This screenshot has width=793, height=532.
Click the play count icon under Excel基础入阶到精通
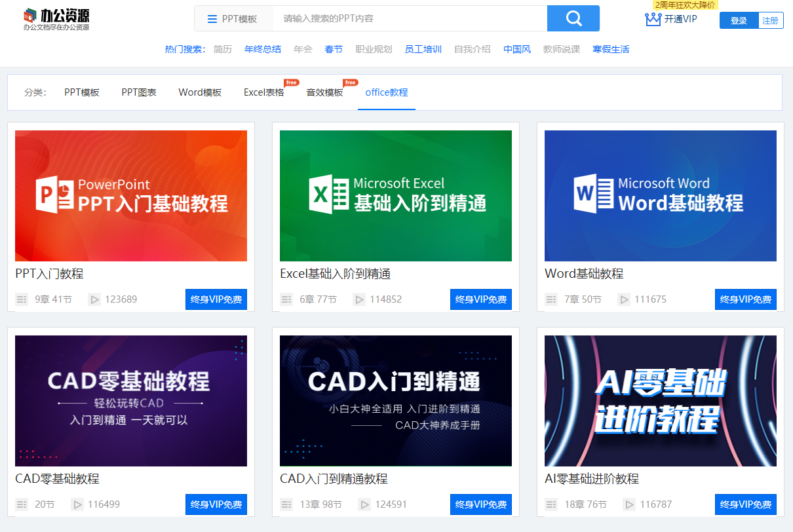(359, 299)
